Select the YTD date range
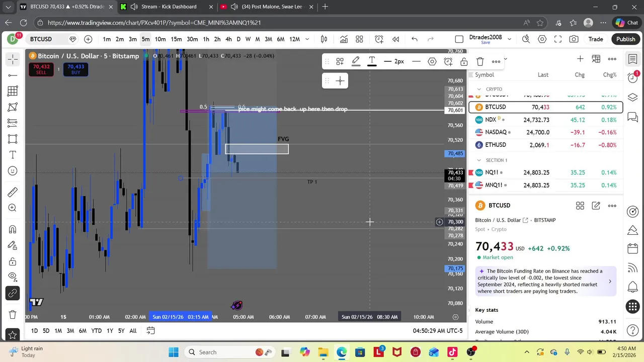Screen dimensions: 644x362 96,330
